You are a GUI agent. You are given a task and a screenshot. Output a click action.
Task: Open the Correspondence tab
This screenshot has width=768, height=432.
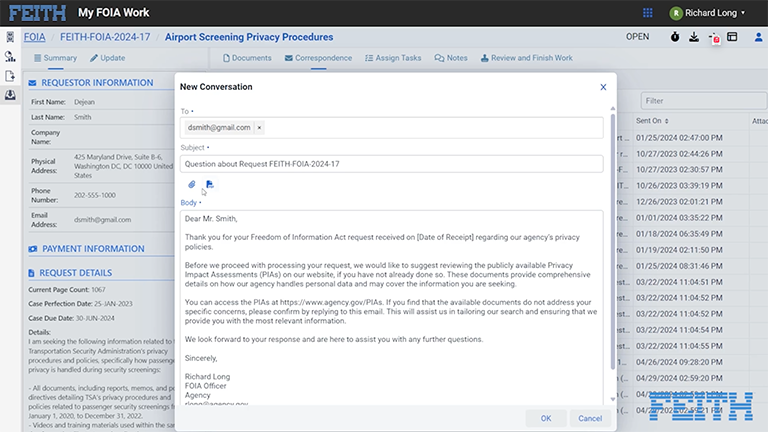(x=318, y=58)
